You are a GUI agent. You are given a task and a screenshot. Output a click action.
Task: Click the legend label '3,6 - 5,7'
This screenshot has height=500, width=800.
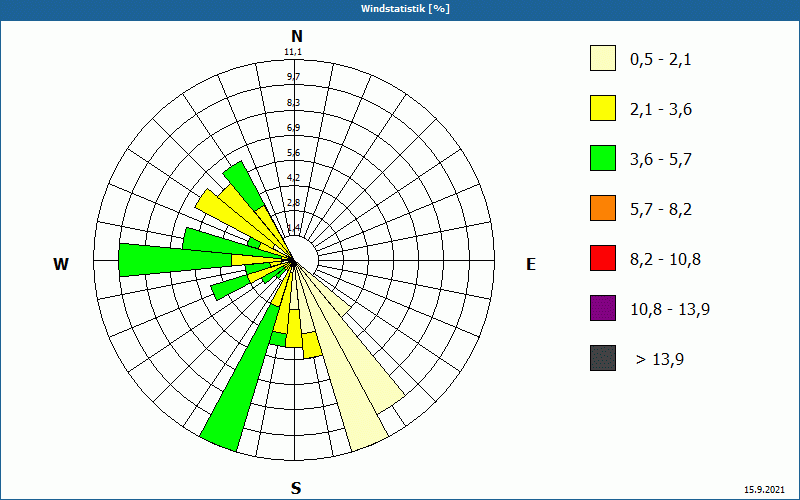pos(661,160)
